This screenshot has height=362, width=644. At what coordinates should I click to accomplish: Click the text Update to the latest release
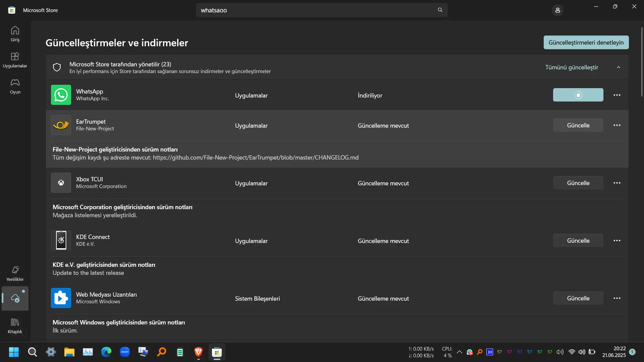pyautogui.click(x=88, y=273)
